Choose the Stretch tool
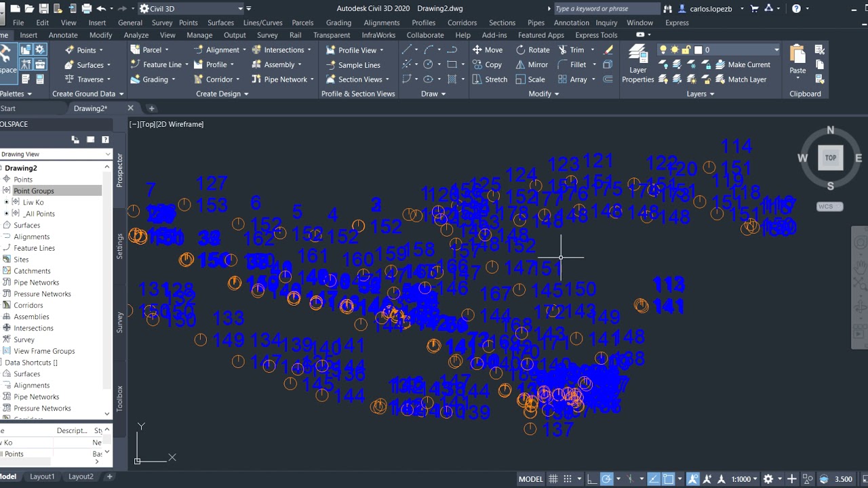Screen dimensions: 868x488 [490, 79]
